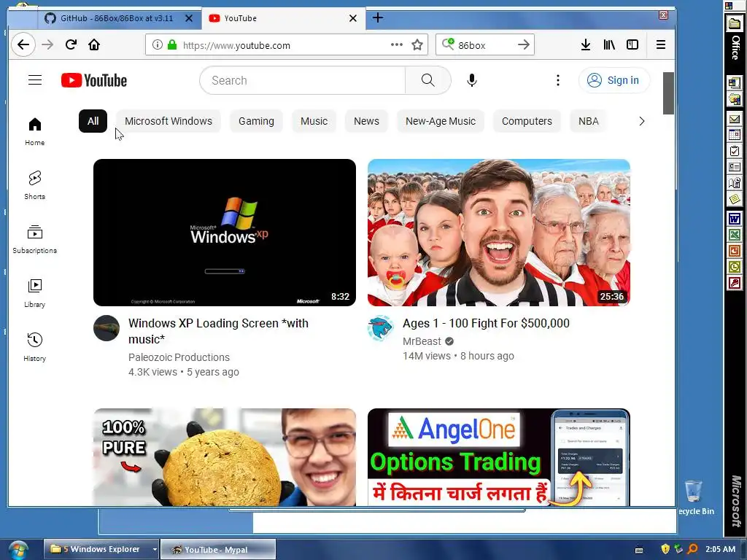Open History in the YouTube sidebar
The width and height of the screenshot is (747, 560).
(x=35, y=346)
